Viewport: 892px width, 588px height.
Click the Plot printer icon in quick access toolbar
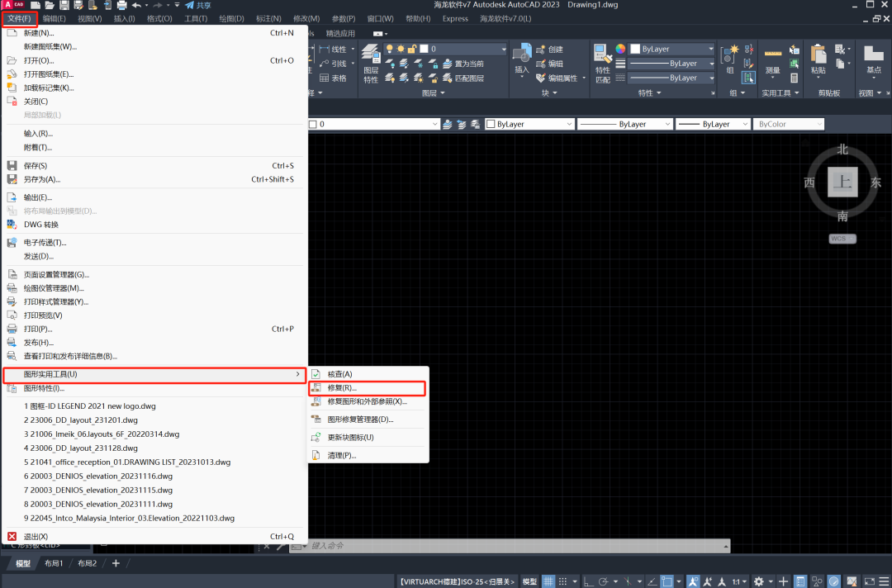pyautogui.click(x=121, y=5)
